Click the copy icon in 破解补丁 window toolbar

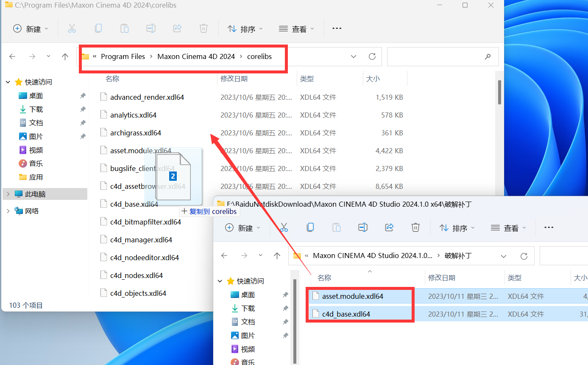coord(310,227)
